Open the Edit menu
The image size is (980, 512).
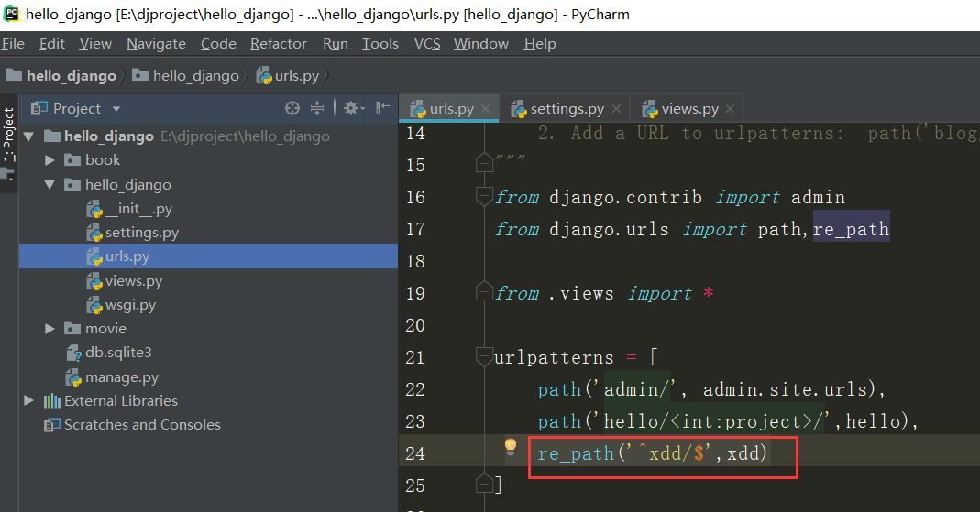tap(52, 44)
